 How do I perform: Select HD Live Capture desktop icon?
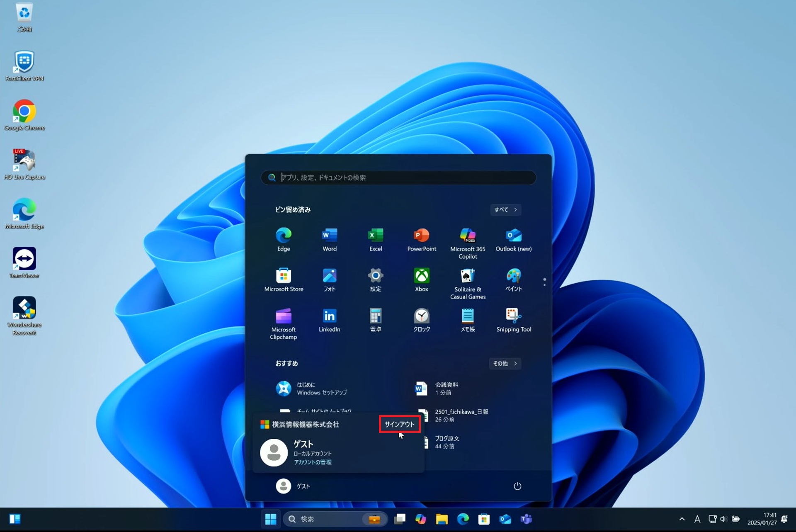pos(24,165)
